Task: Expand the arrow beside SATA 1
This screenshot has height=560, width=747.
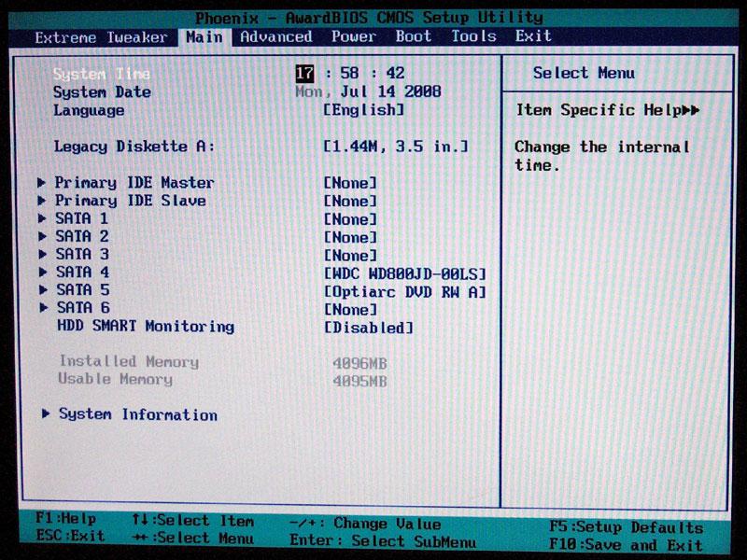Action: tap(42, 218)
